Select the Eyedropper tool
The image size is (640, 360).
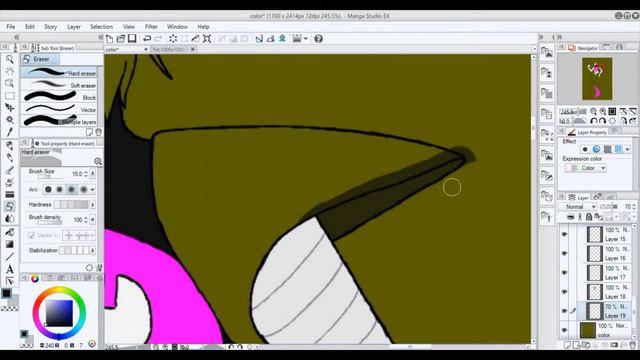click(9, 132)
